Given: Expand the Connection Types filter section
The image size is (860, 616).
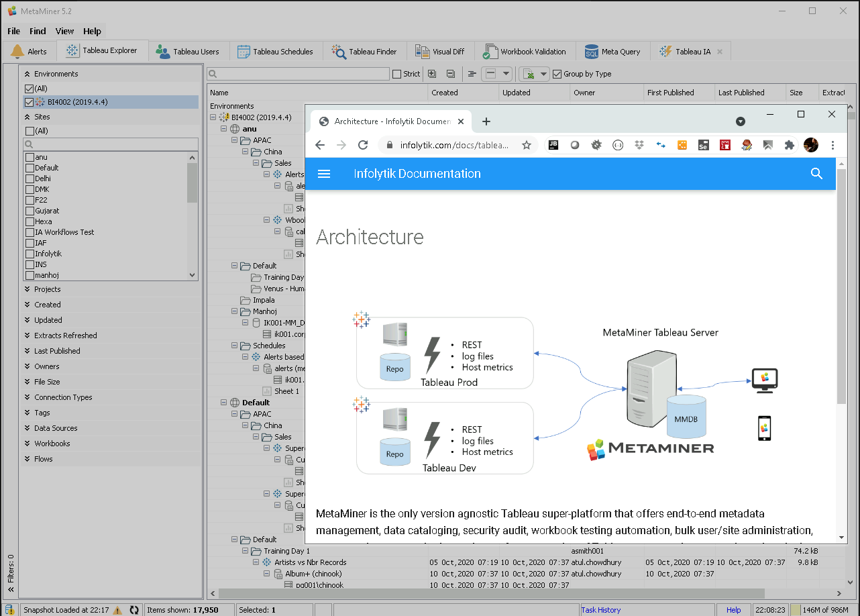Looking at the screenshot, I should point(28,397).
